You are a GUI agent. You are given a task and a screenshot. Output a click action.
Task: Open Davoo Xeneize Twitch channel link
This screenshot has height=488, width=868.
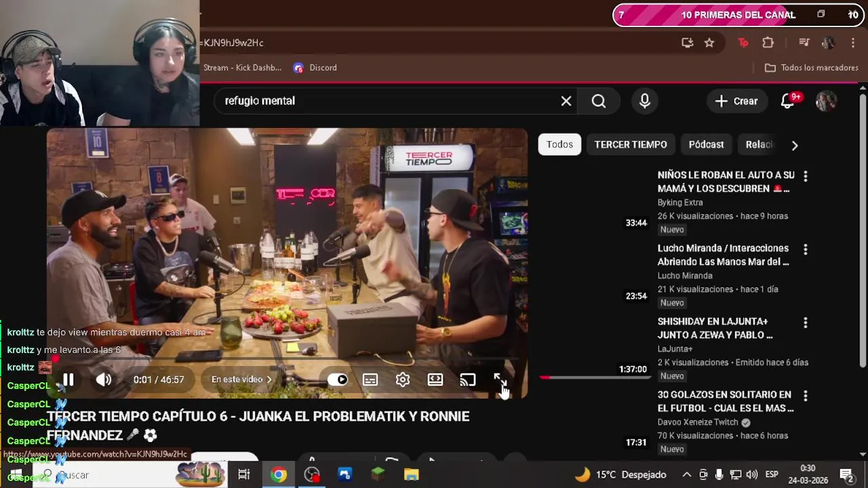(698, 422)
